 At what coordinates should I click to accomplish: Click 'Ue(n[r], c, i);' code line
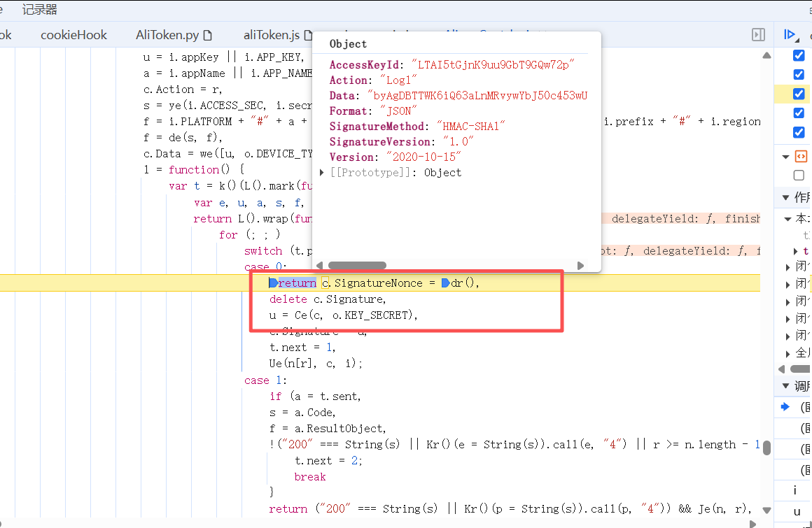316,364
